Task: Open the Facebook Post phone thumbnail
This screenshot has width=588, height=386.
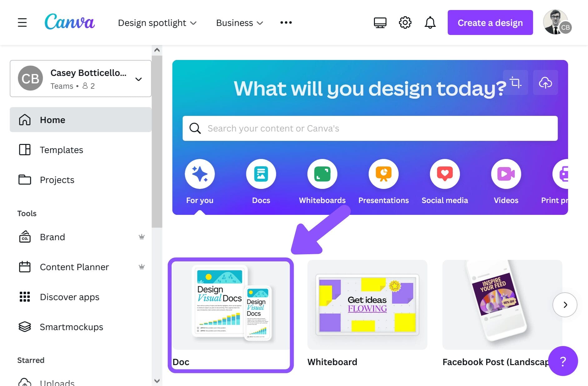Action: click(x=502, y=305)
